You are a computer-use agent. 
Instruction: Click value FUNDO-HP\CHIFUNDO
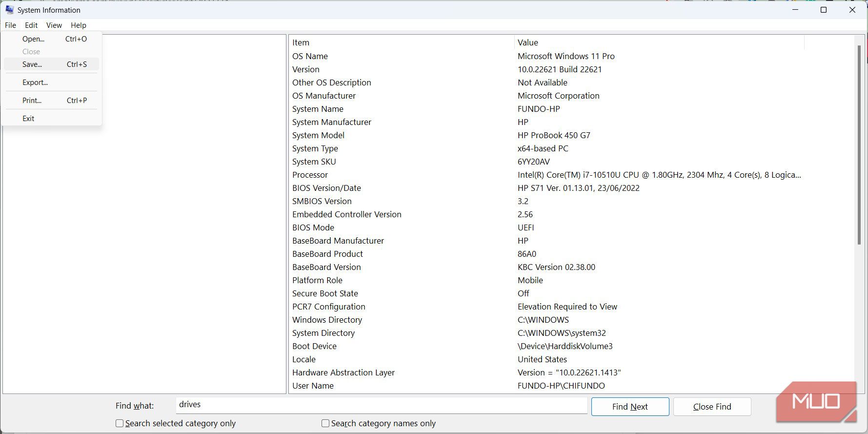coord(561,386)
